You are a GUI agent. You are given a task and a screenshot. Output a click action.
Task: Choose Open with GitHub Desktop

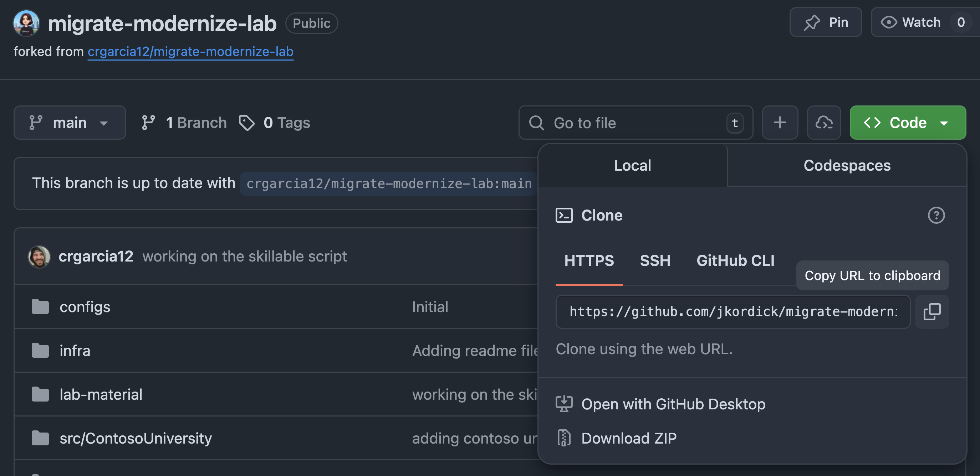673,404
